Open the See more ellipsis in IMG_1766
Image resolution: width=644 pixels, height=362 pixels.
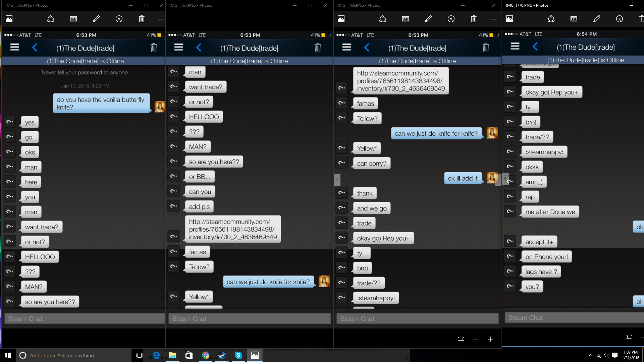pyautogui.click(x=161, y=19)
